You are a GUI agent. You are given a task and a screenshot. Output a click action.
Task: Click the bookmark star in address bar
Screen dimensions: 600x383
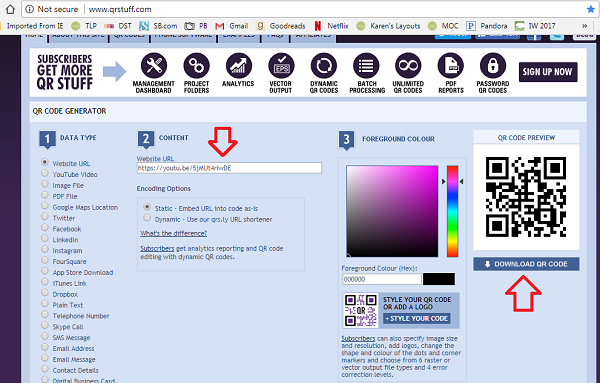591,9
